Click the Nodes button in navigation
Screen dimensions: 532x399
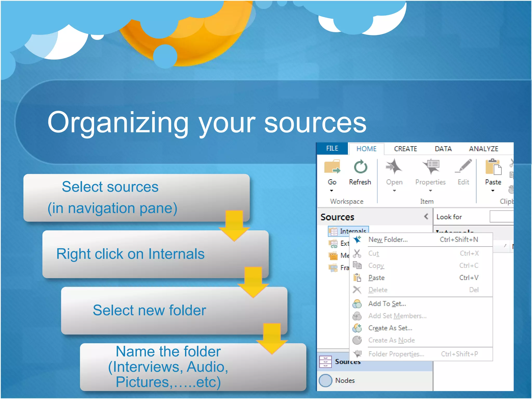[x=375, y=381]
